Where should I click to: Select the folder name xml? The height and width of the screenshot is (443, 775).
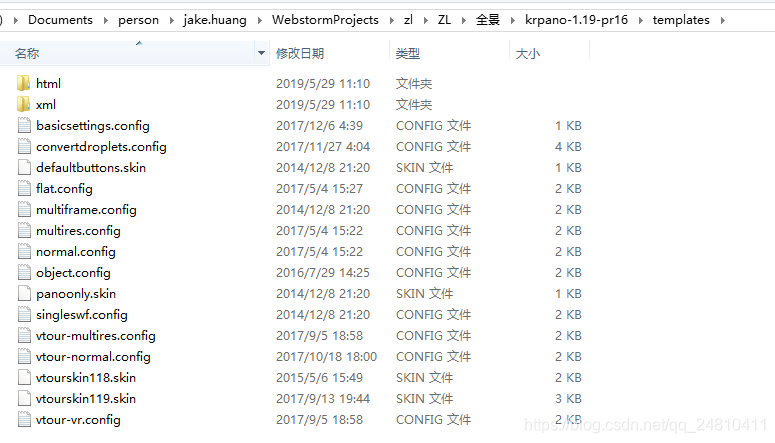(x=46, y=105)
